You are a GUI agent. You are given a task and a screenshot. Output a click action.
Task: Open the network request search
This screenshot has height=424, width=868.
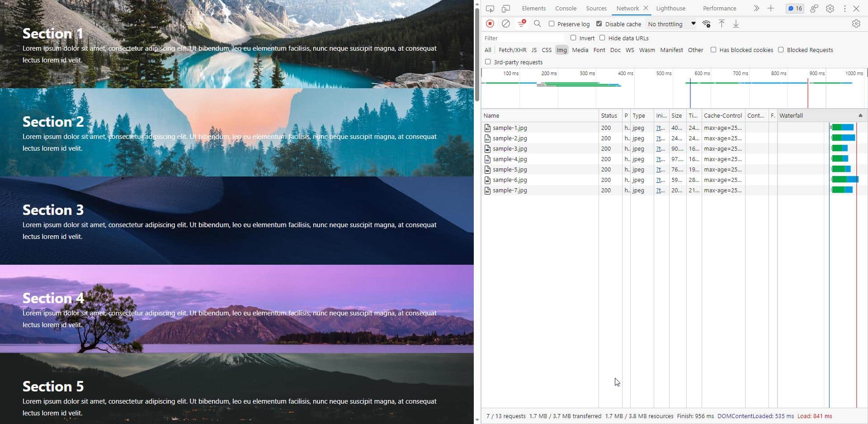pos(537,24)
